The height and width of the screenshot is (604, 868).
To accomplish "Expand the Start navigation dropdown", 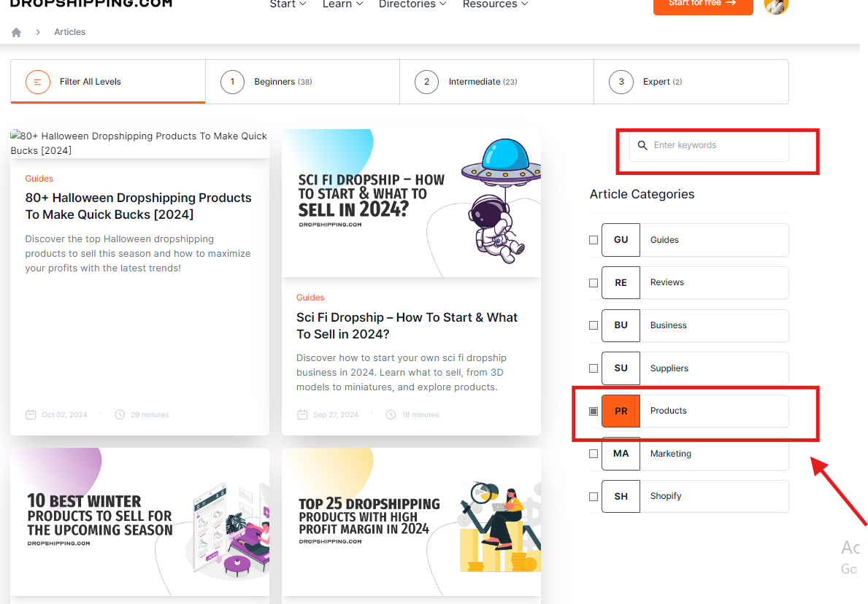I will pos(288,4).
